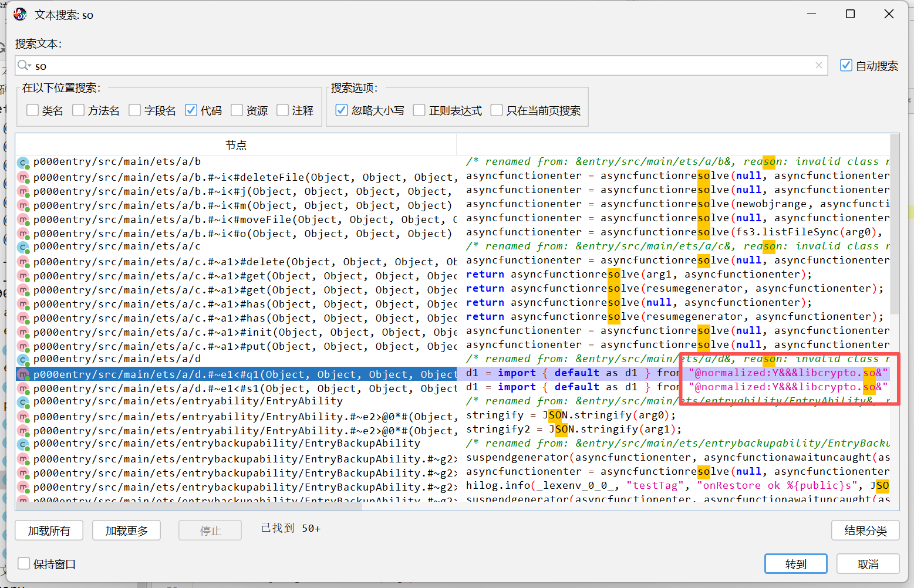Image resolution: width=914 pixels, height=588 pixels.
Task: Click 转到 to jump to the result
Action: pyautogui.click(x=796, y=564)
